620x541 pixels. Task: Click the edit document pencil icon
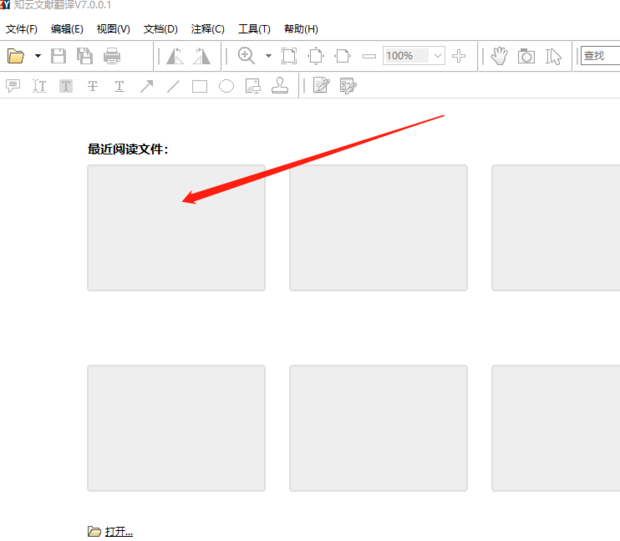tap(321, 85)
